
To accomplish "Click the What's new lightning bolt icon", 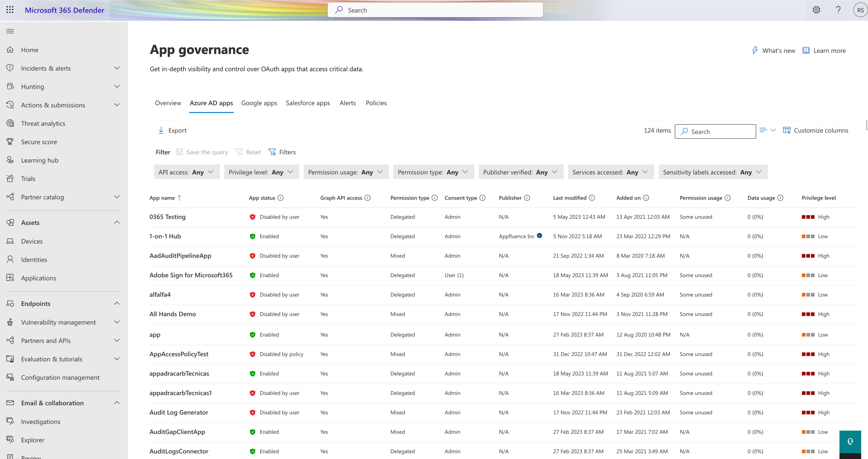I will [755, 51].
